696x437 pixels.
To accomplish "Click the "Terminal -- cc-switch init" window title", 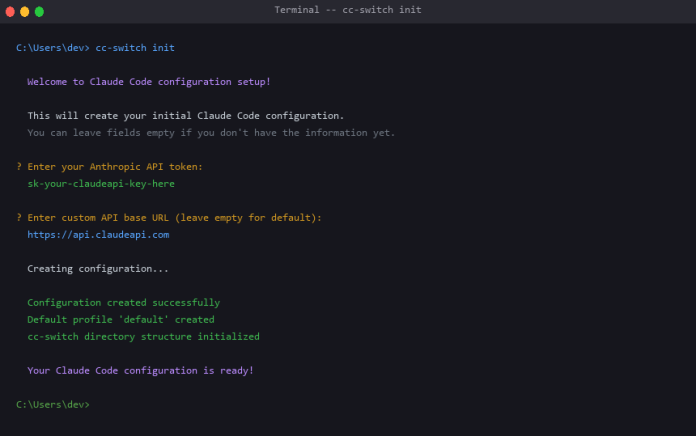I will [347, 10].
